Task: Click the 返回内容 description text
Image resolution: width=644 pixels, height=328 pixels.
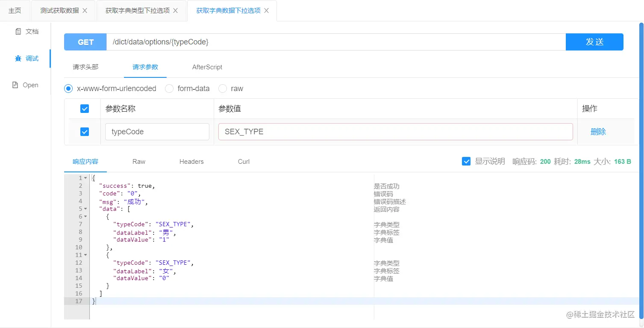Action: coord(387,210)
